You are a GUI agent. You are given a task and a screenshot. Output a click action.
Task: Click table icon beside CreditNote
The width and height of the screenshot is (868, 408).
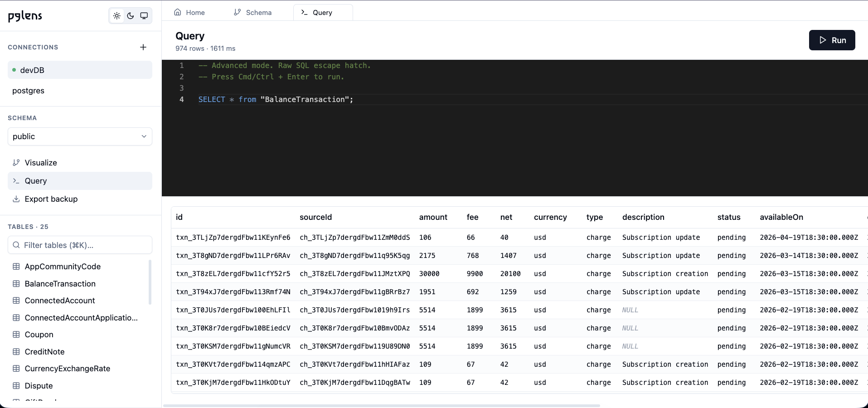[16, 352]
